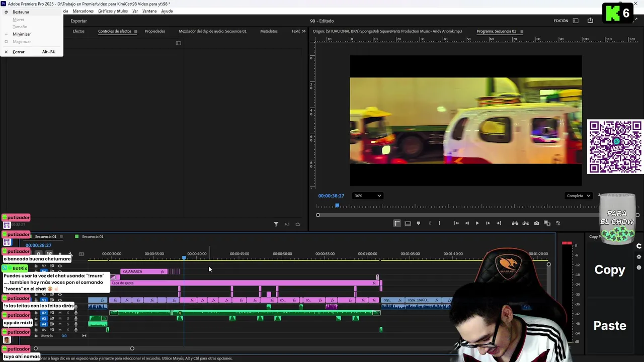Open Mezclador del clip de audio tab
The image size is (644, 362).
point(212,31)
